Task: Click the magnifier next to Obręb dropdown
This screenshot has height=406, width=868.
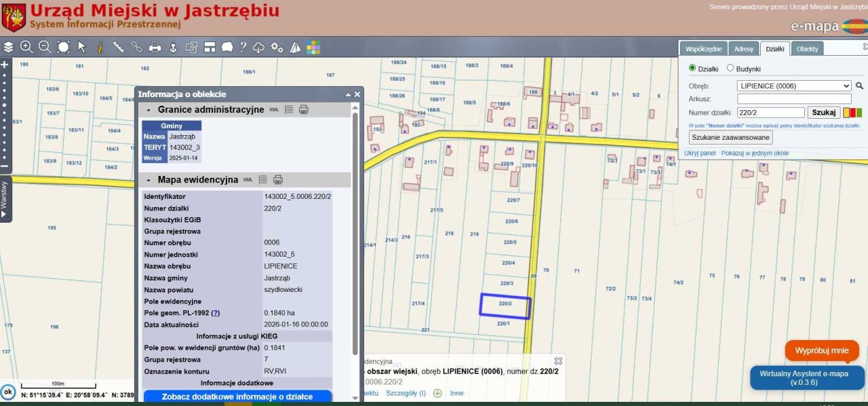Action: [x=860, y=86]
